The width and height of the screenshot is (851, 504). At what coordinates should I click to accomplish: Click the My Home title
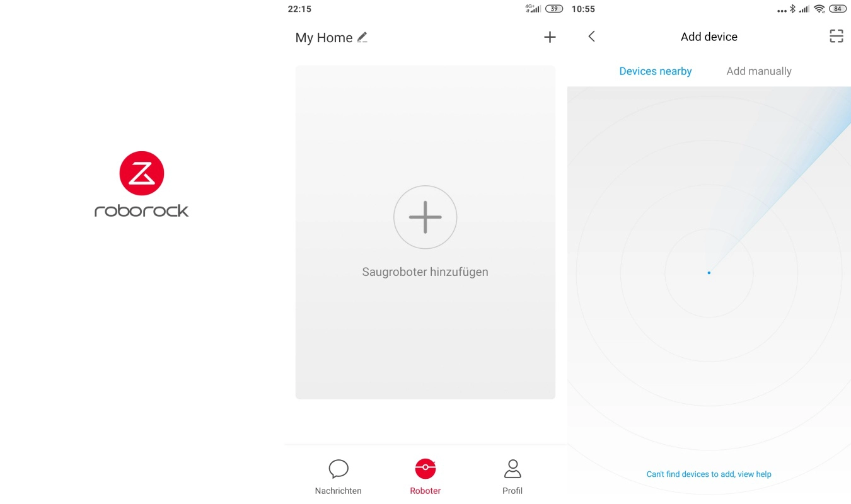(324, 38)
